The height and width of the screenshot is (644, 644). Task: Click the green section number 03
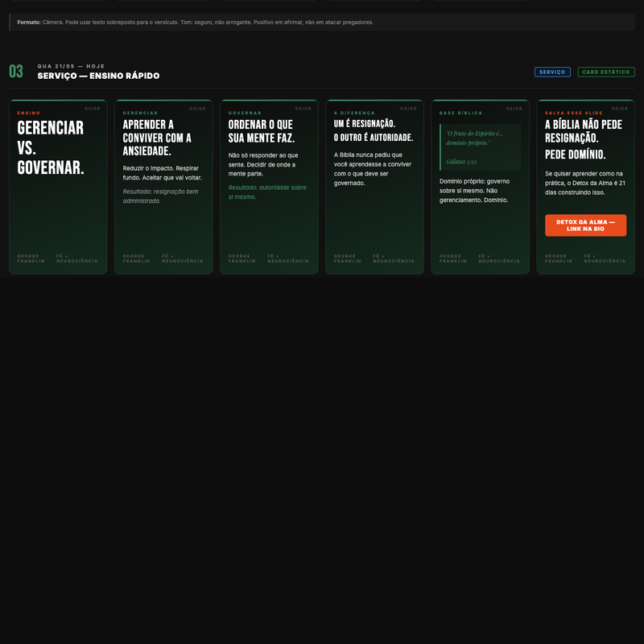coord(16,72)
